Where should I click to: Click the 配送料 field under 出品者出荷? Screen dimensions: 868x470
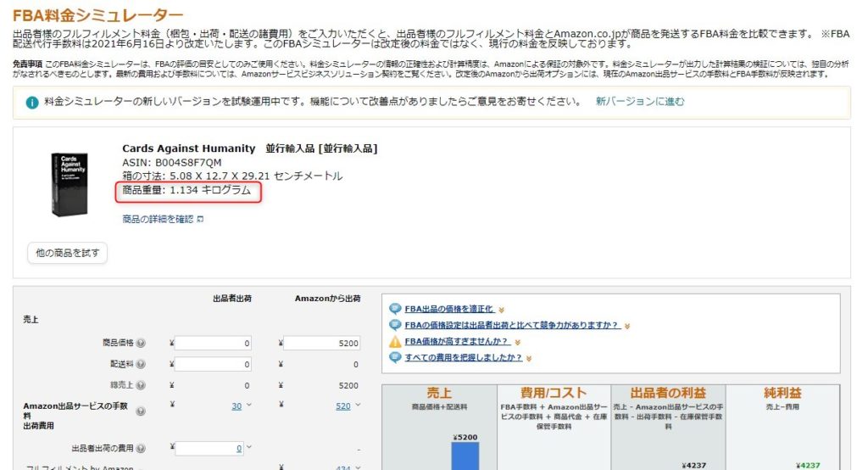[213, 364]
